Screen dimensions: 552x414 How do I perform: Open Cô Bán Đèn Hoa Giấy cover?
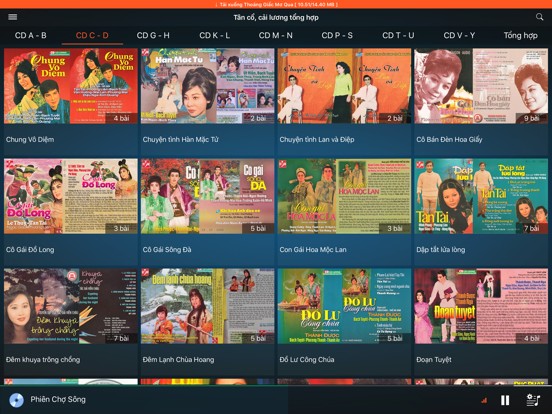pyautogui.click(x=481, y=86)
